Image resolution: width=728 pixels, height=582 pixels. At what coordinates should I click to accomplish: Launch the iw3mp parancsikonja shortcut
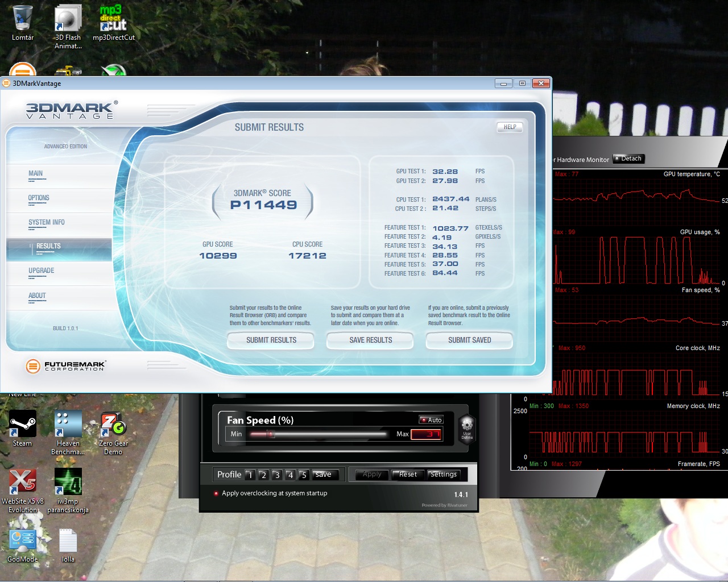pyautogui.click(x=68, y=490)
